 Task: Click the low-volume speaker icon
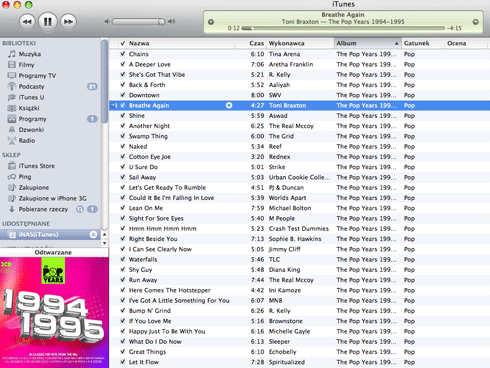point(107,22)
